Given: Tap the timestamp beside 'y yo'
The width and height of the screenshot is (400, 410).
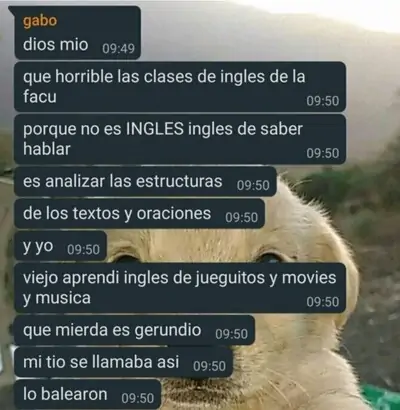Looking at the screenshot, I should coord(83,249).
